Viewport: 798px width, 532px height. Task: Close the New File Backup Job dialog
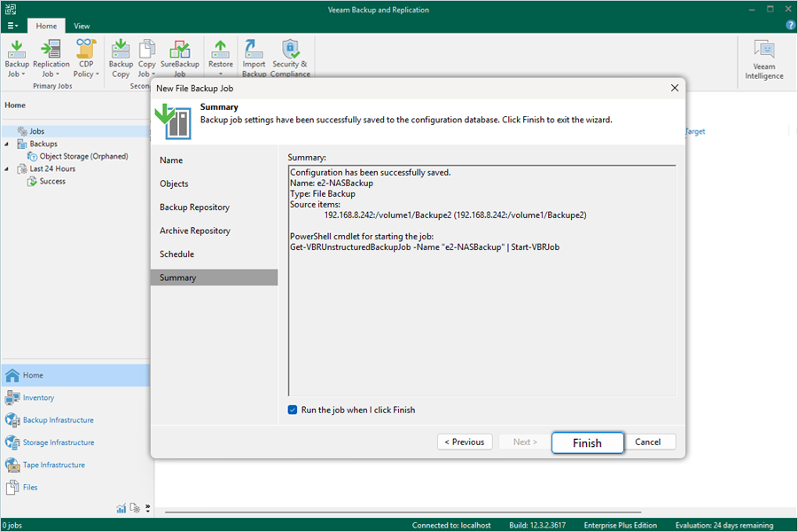(675, 88)
